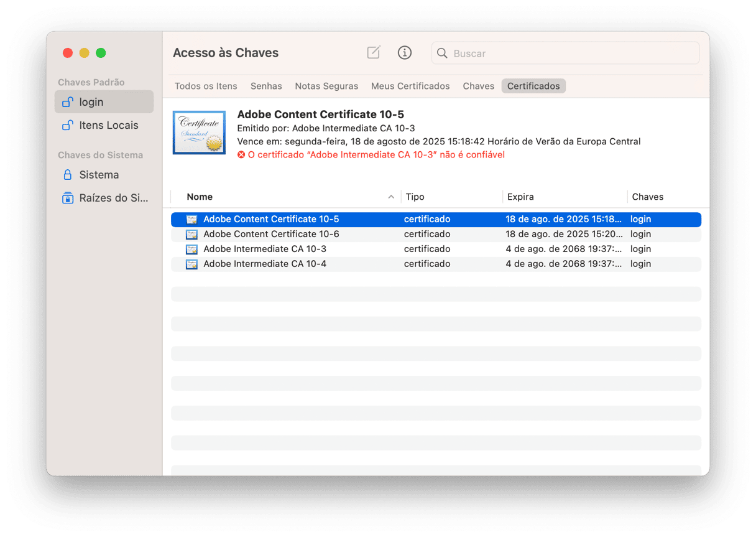756x537 pixels.
Task: Sort by the Tipo column header
Action: click(452, 197)
